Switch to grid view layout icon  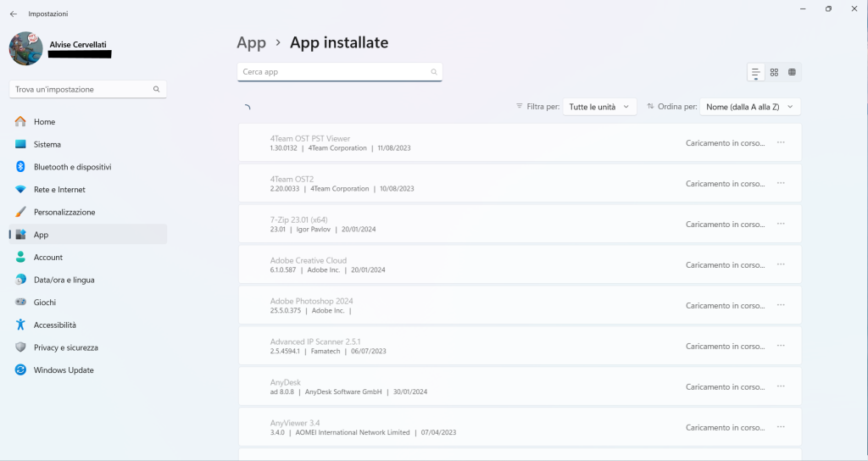point(774,73)
